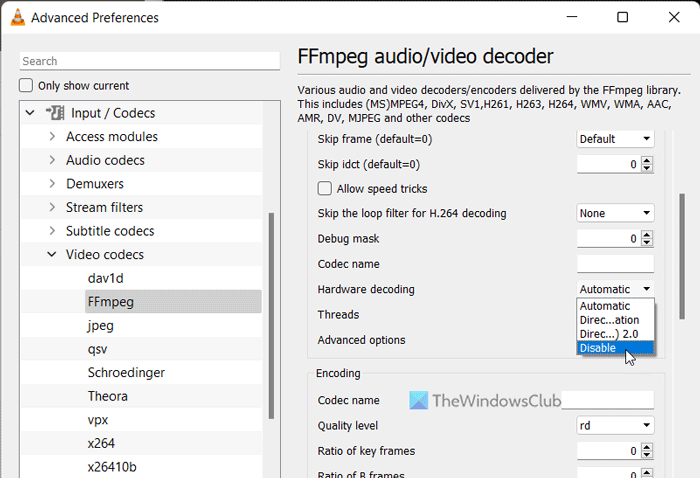
Task: Expand the Stream filters node
Action: click(52, 207)
